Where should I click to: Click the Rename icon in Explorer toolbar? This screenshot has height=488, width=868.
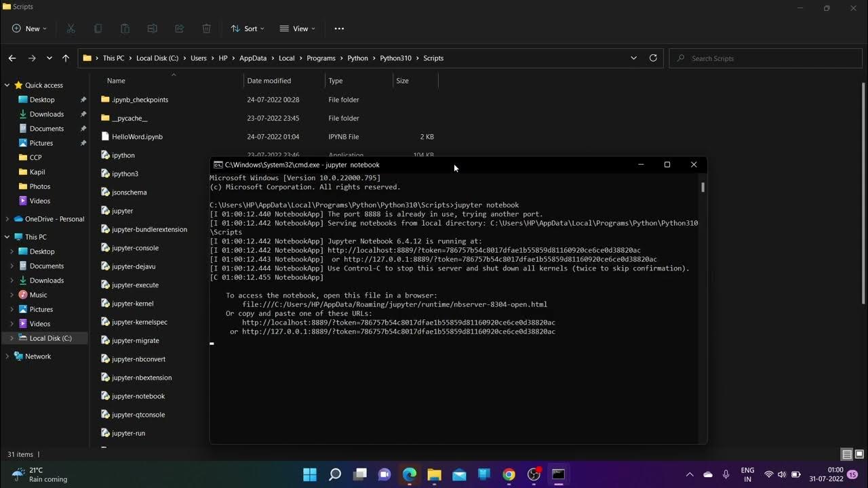tap(152, 28)
